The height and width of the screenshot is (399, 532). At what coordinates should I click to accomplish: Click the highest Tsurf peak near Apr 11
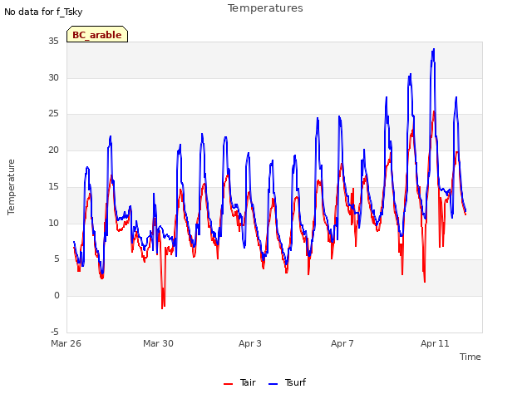[434, 49]
